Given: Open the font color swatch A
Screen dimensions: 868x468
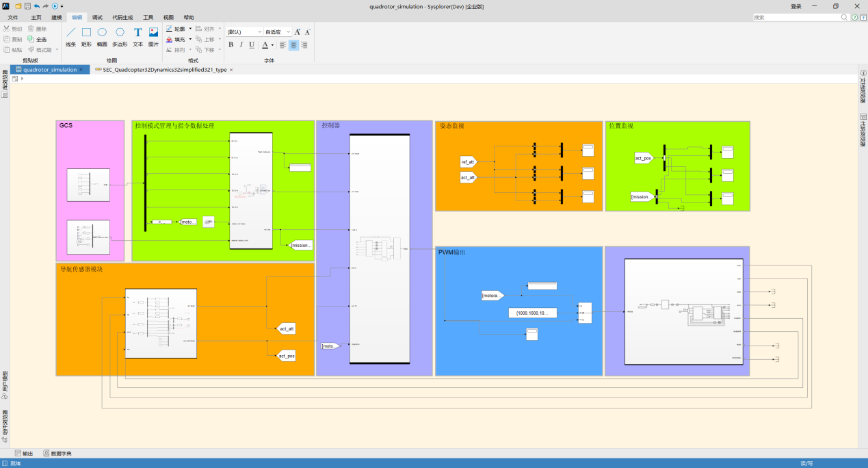Looking at the screenshot, I should point(265,45).
